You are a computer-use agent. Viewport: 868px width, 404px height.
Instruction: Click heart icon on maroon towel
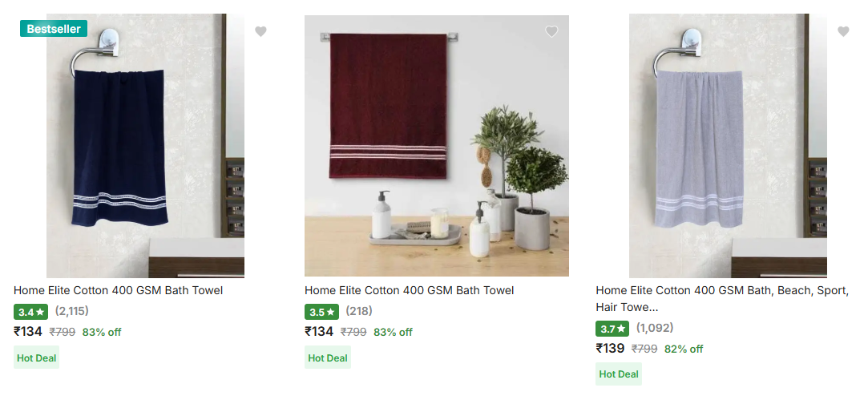tap(551, 31)
